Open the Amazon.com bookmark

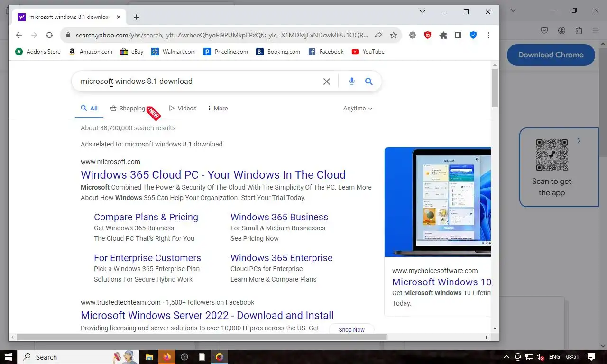coord(91,52)
